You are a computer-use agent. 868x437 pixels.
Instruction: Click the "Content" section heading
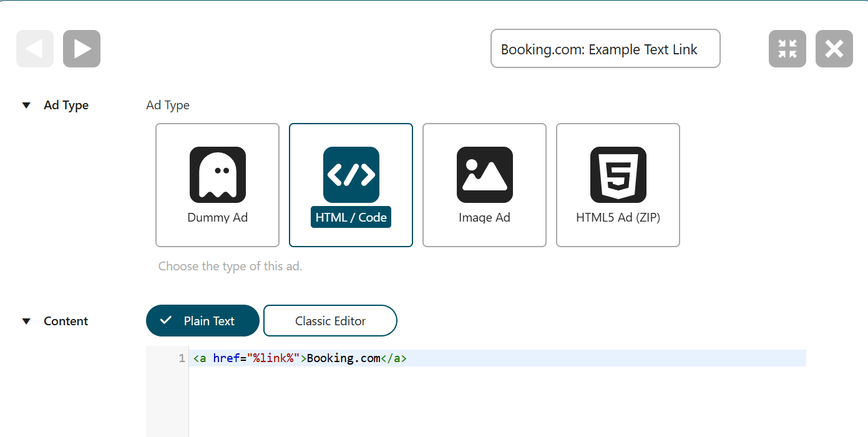pos(66,322)
